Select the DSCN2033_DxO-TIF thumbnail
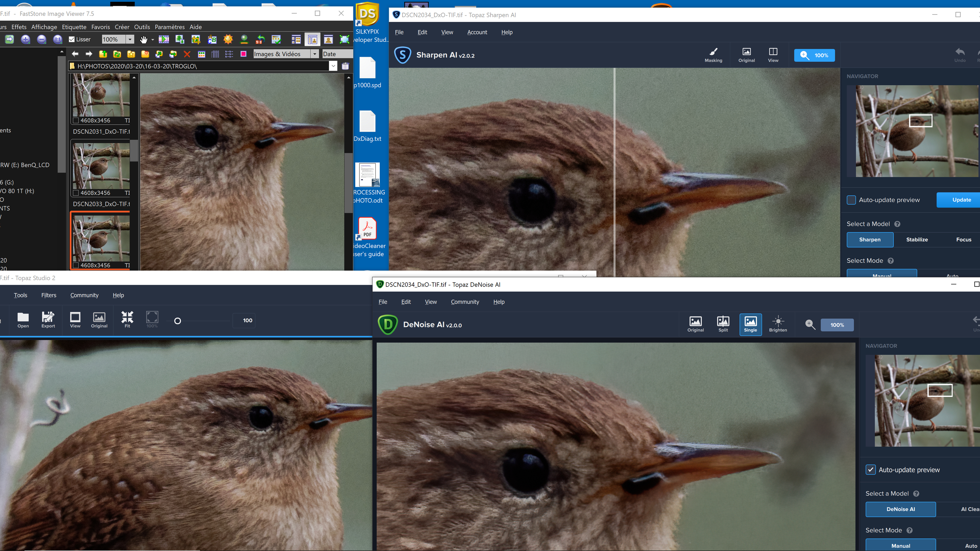 [x=101, y=167]
